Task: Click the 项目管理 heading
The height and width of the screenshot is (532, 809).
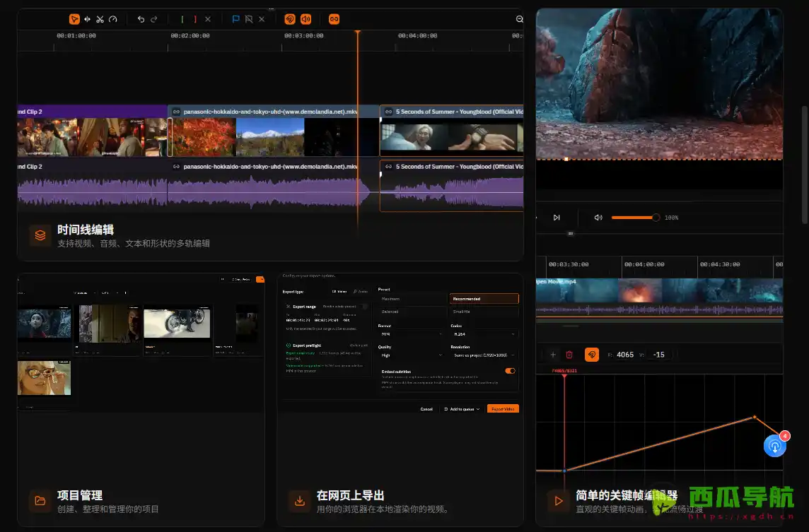Action: 80,495
